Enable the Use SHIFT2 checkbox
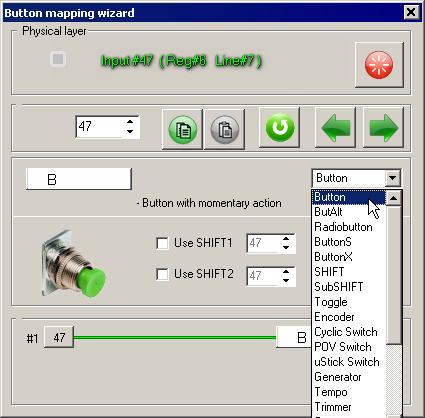Image resolution: width=425 pixels, height=418 pixels. (162, 274)
